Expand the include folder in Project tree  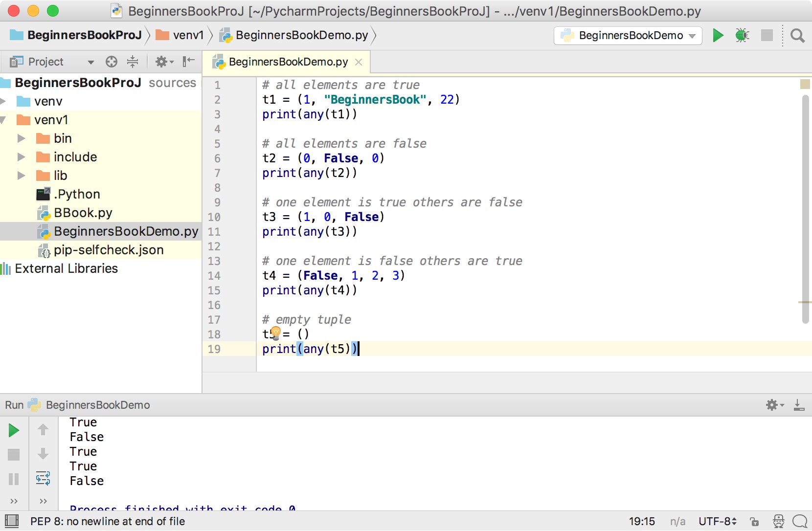21,156
